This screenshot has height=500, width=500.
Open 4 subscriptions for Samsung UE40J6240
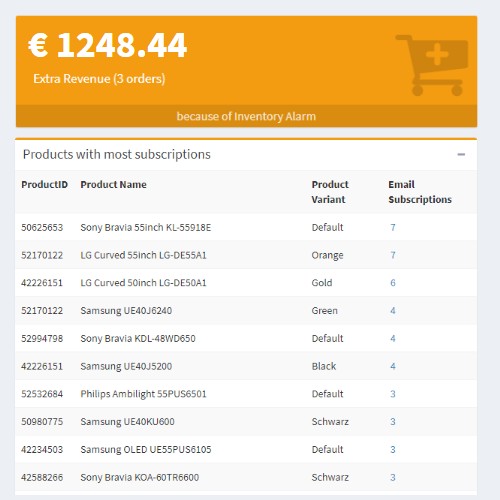pos(393,311)
